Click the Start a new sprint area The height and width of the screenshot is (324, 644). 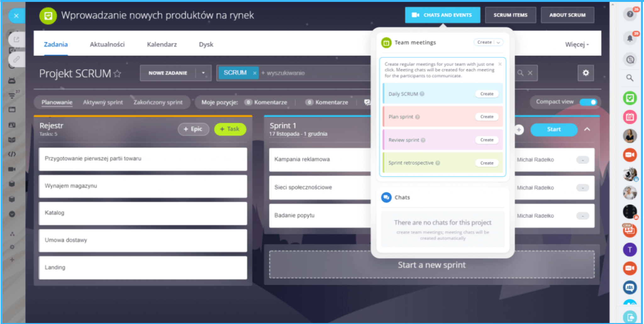tap(431, 265)
